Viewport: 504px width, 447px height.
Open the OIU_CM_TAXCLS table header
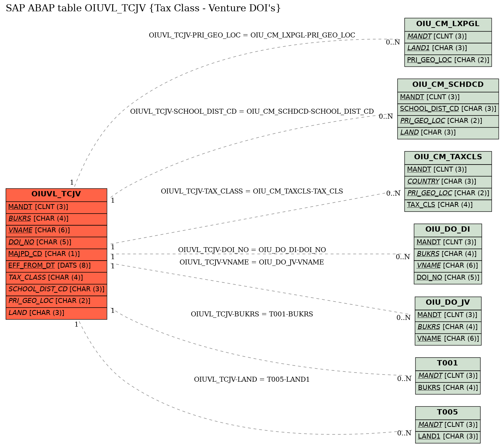point(448,157)
